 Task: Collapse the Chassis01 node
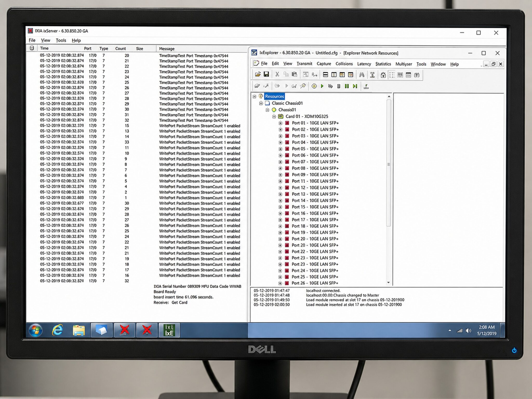(268, 110)
